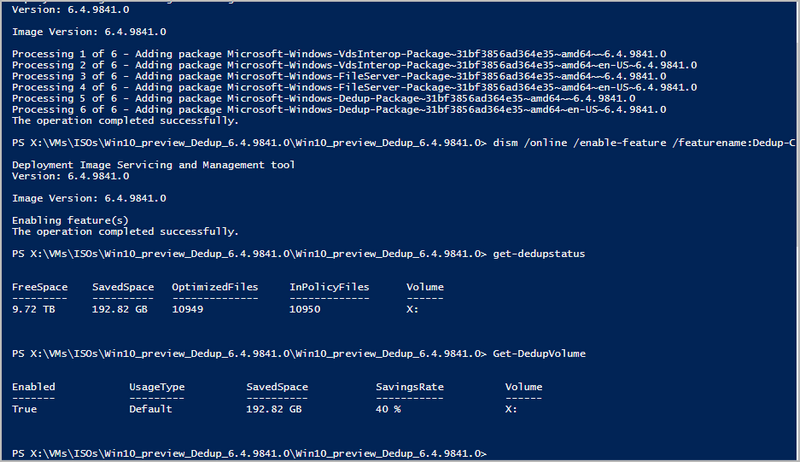Click the UsageType column header

pyautogui.click(x=158, y=386)
